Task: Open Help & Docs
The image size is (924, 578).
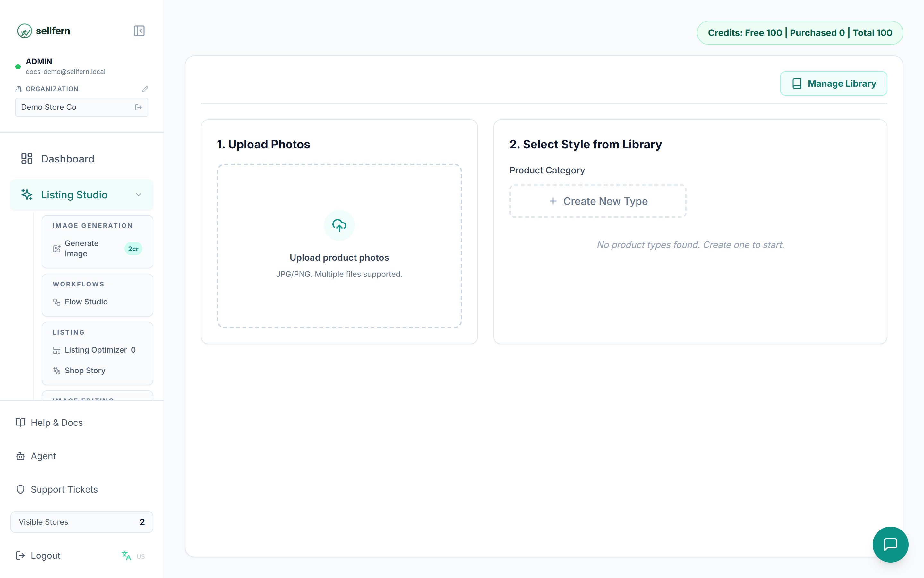Action: pos(82,422)
